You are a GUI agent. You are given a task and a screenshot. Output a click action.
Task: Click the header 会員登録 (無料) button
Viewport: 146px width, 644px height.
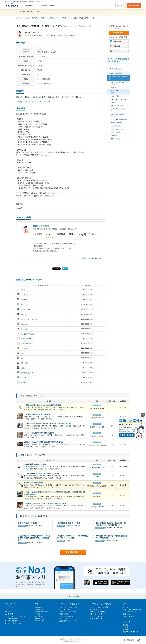pyautogui.click(x=134, y=5)
